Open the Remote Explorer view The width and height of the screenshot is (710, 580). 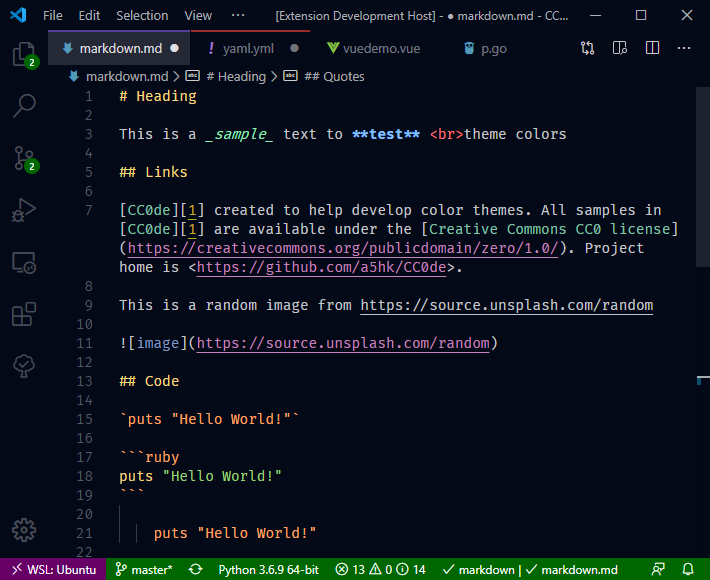point(24,263)
